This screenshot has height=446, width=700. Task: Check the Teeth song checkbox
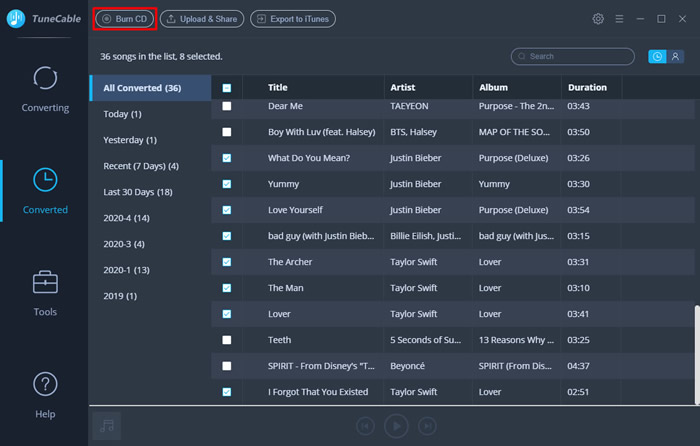(227, 340)
